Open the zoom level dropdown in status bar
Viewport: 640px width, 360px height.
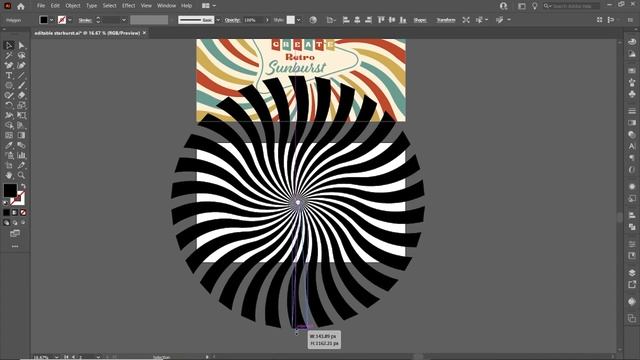(x=56, y=357)
